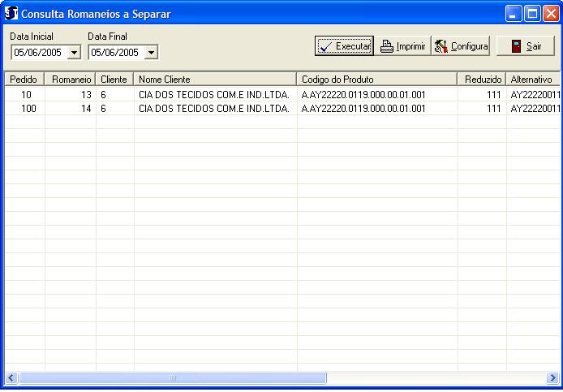Click the door icon on Sair
Screen dimensions: 563x392
tap(516, 46)
